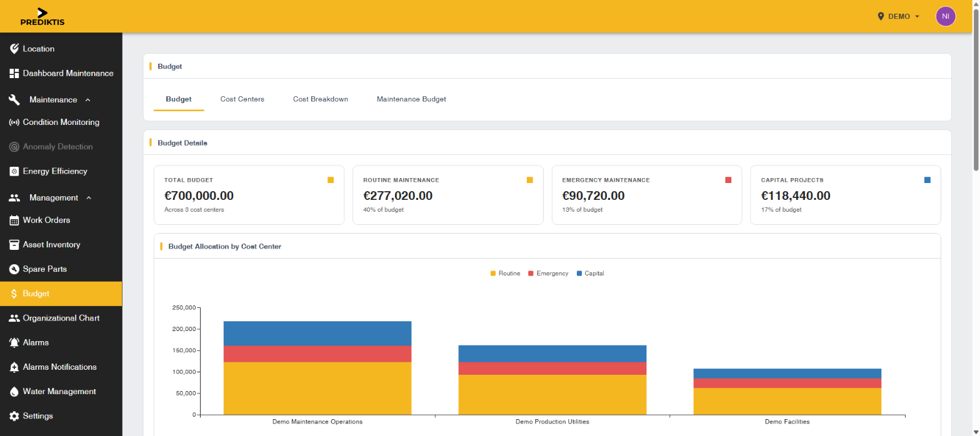Click the Settings gear icon
Screen dimensions: 980x436
pyautogui.click(x=14, y=416)
